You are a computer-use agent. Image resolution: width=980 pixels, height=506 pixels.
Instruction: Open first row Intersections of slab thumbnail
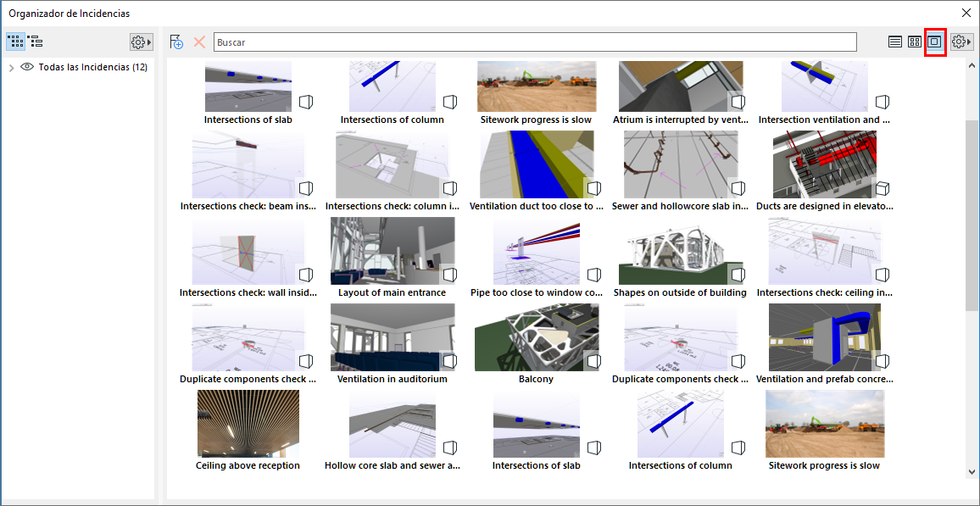(x=248, y=86)
